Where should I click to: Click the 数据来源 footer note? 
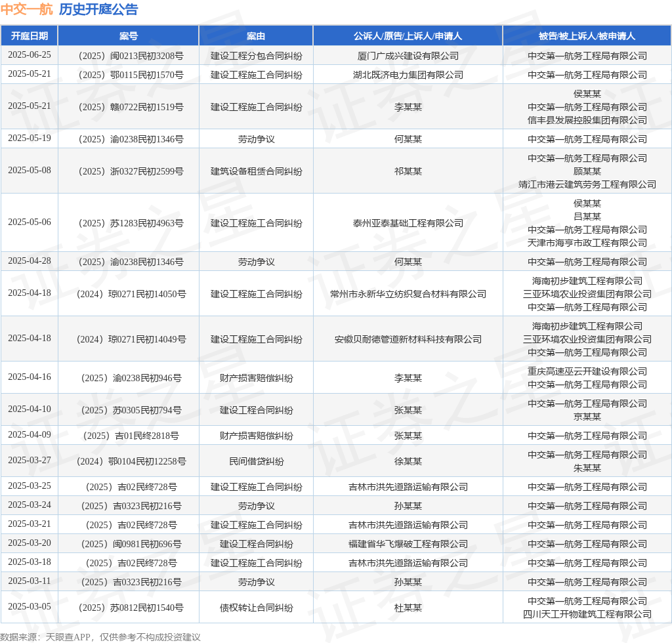[x=100, y=637]
